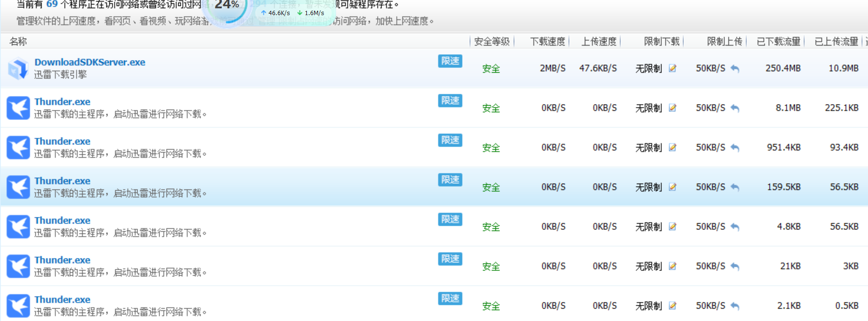Open the DownloadSDKServer.exe name link

click(x=89, y=62)
